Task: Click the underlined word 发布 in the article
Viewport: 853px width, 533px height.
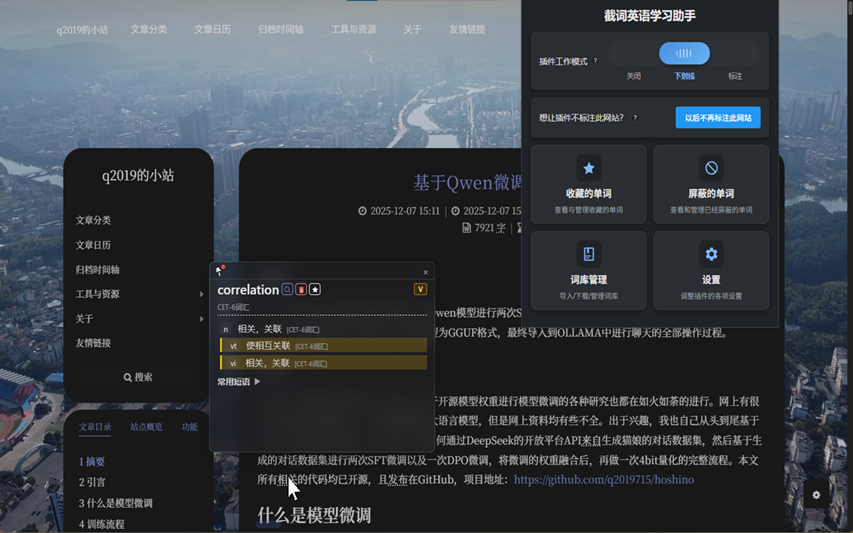Action: (398, 480)
